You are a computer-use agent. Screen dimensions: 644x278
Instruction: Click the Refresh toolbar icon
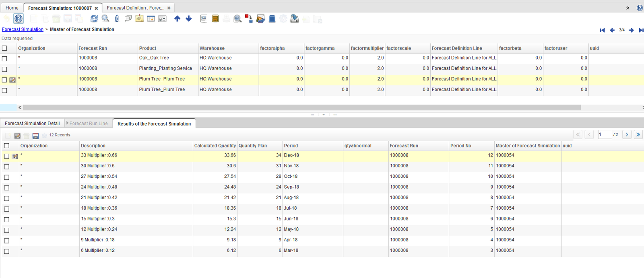94,19
